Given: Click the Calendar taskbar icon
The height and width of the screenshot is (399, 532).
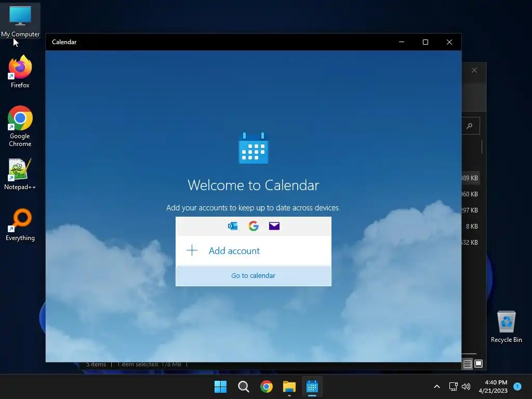Looking at the screenshot, I should [312, 387].
